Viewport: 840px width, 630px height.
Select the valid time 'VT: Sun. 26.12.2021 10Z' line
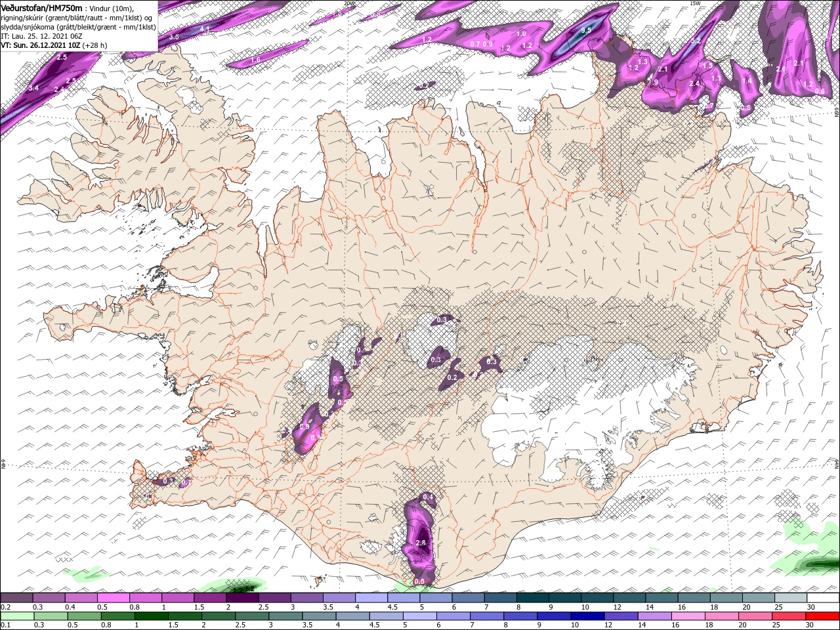(x=41, y=45)
